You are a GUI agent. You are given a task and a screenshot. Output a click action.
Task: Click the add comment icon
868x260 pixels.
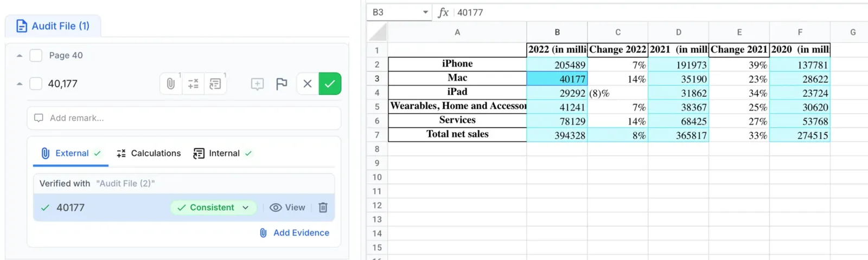coord(257,84)
